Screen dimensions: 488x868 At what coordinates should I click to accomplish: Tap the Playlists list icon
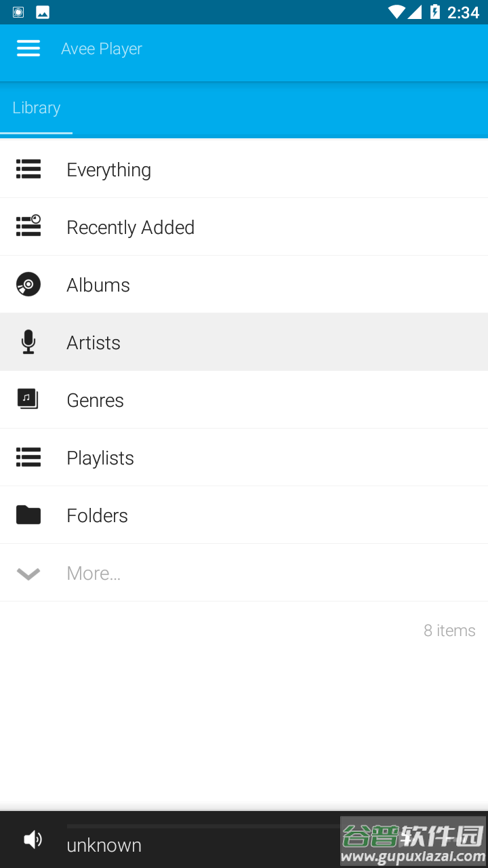[28, 457]
